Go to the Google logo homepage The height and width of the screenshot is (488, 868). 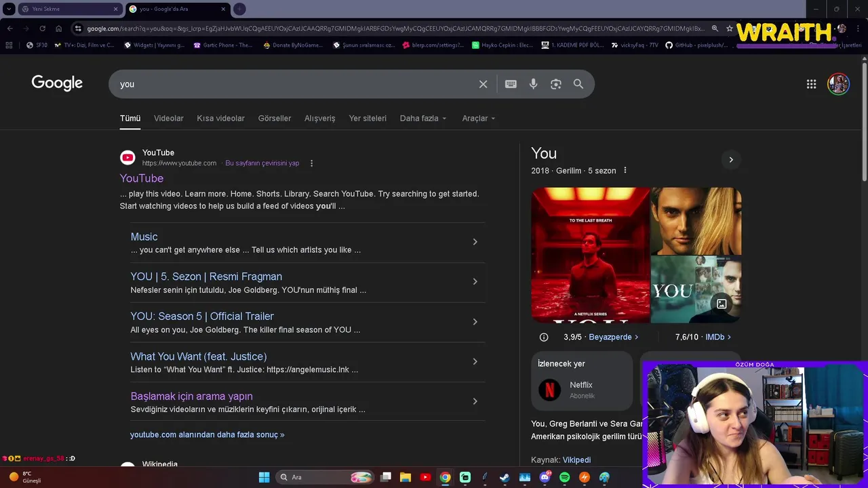(57, 83)
